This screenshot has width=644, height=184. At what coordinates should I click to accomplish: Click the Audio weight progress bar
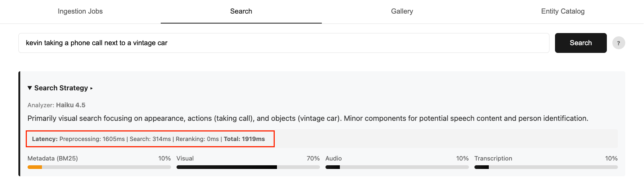(x=397, y=167)
